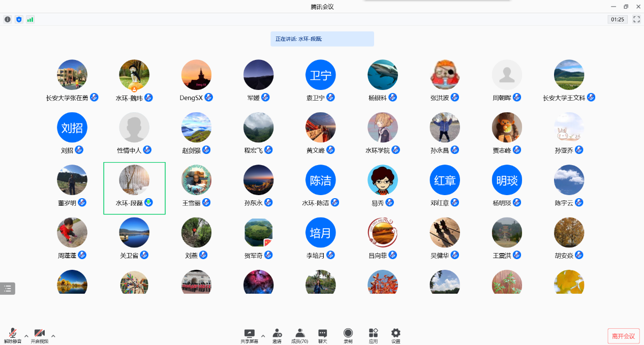Toggle 开启视频 to turn on camera
Image resolution: width=644 pixels, height=345 pixels.
[x=39, y=335]
